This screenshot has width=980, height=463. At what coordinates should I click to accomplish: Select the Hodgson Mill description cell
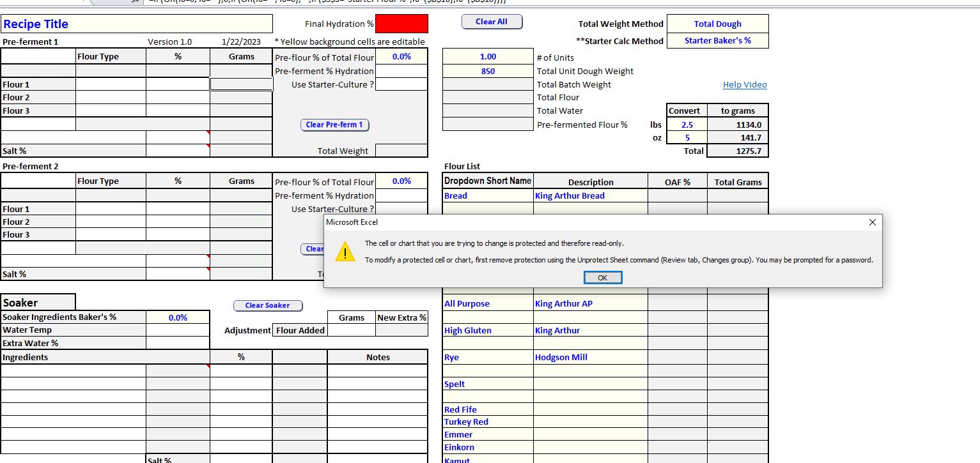(x=590, y=357)
